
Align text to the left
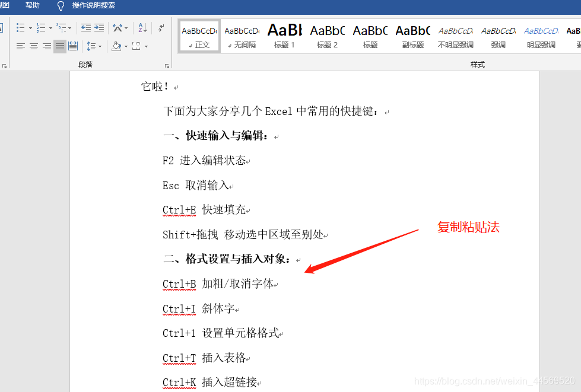pyautogui.click(x=21, y=46)
